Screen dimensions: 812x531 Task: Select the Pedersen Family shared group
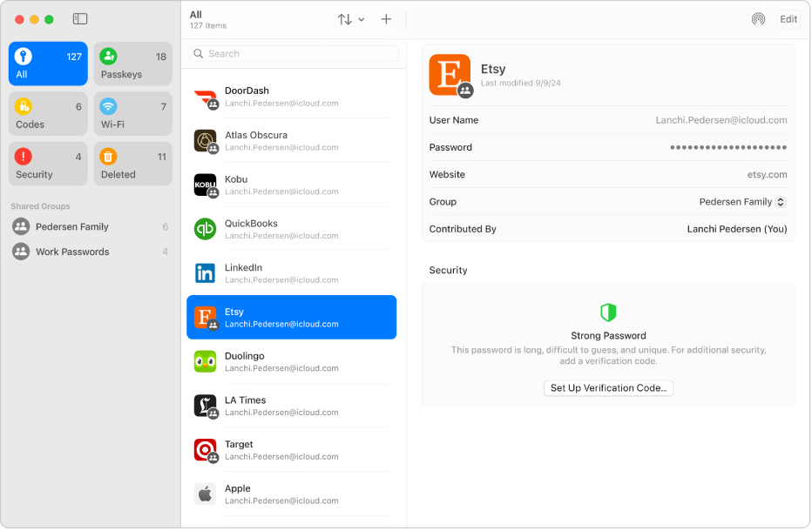point(90,226)
